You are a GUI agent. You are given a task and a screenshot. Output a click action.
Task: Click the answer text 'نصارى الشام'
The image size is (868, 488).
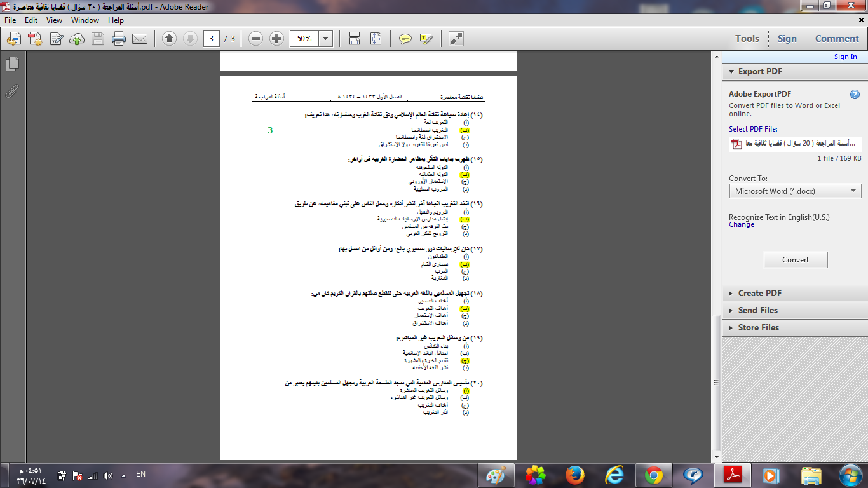pyautogui.click(x=435, y=264)
